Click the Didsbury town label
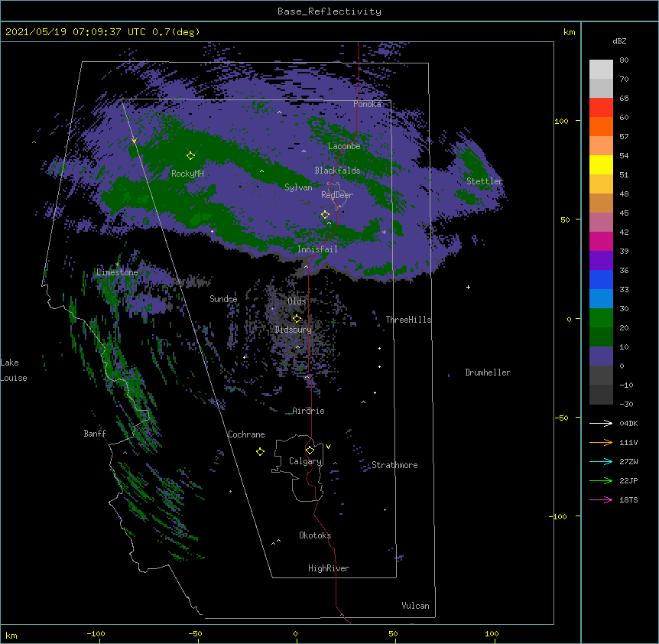Screen dimensions: 659x644 [x=294, y=330]
